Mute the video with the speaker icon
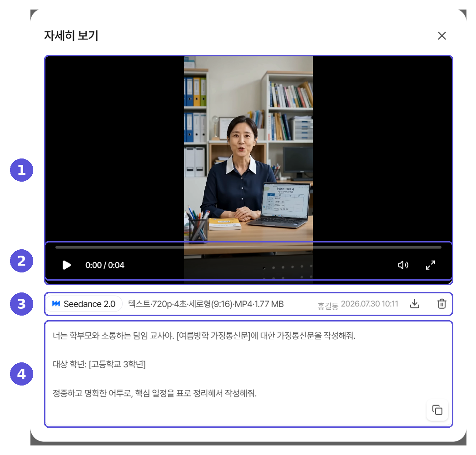 pos(403,265)
